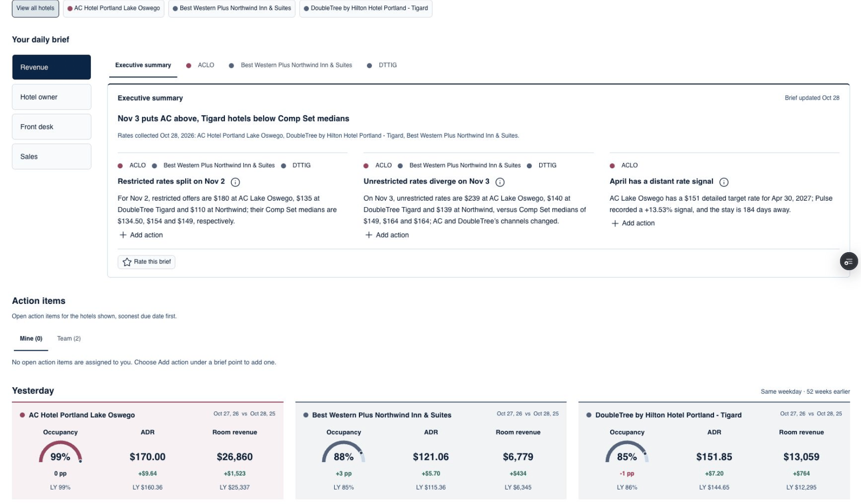
Task: Switch to Sales brief
Action: coord(52,157)
